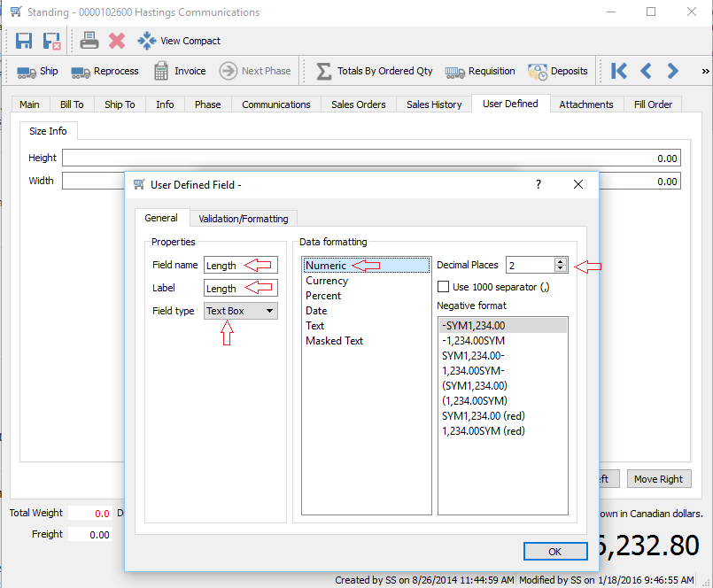Click the Save floppy disk icon

(24, 41)
